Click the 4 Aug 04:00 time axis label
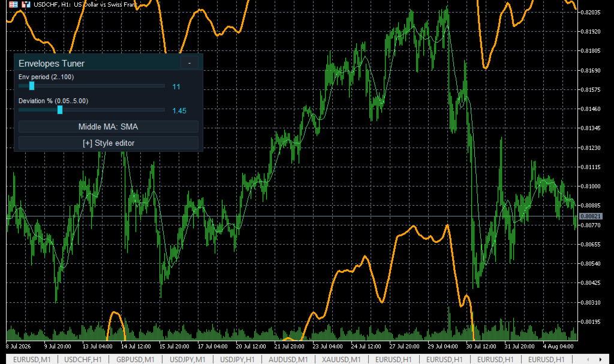Screen dimensions: 614x364 pyautogui.click(x=558, y=347)
